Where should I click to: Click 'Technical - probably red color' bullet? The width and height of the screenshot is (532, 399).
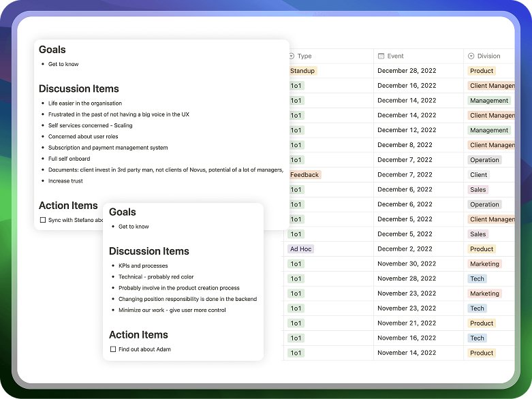pyautogui.click(x=156, y=277)
